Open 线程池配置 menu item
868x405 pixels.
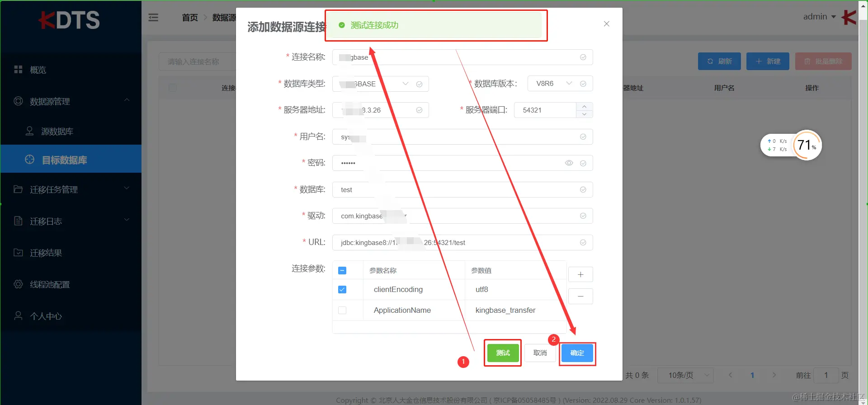pos(71,284)
